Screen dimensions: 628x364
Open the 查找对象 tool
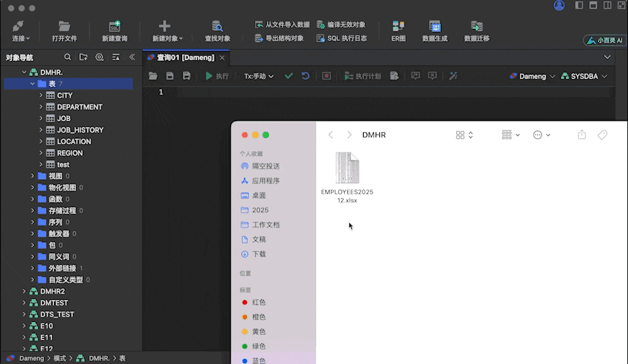click(x=217, y=29)
